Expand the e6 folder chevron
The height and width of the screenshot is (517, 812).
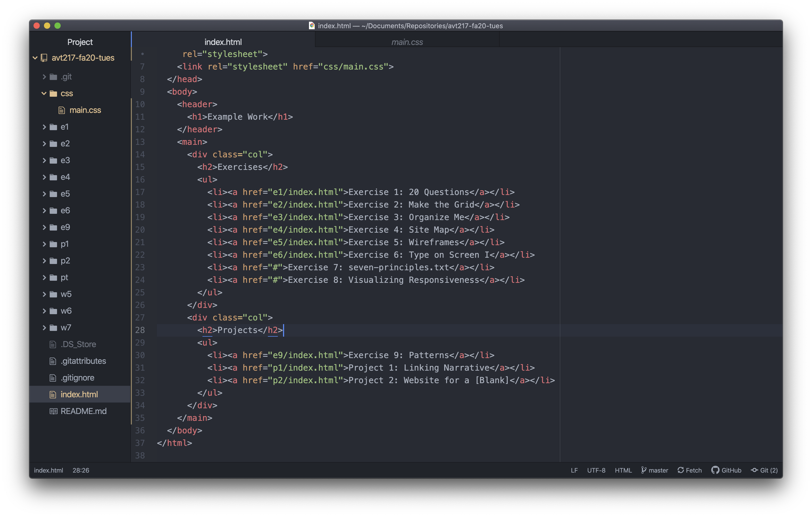44,211
